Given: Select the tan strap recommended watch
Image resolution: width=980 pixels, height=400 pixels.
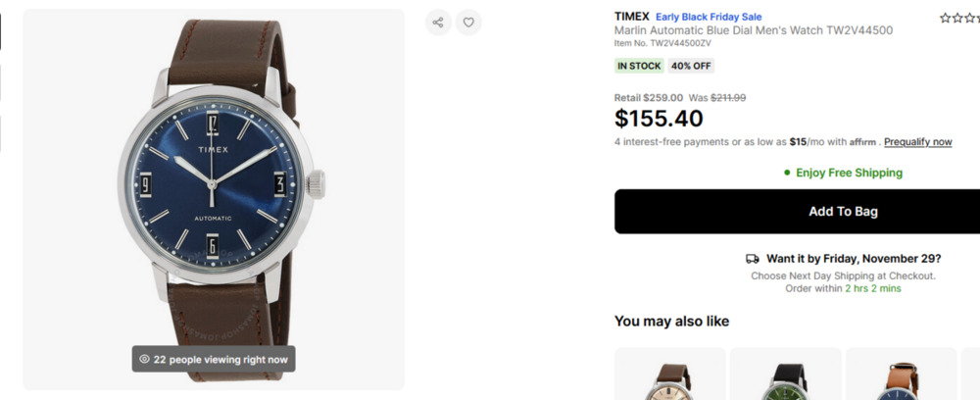Looking at the screenshot, I should [x=902, y=377].
